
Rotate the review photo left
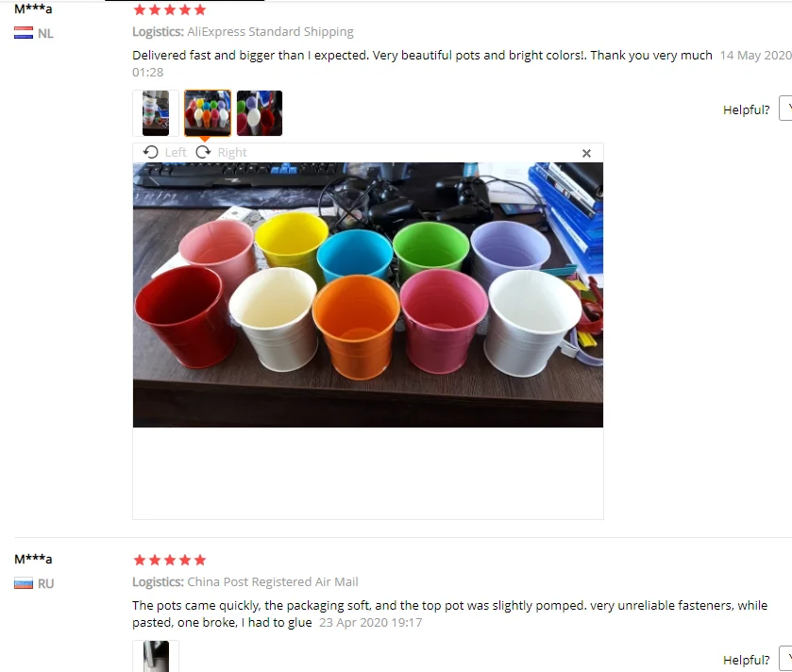(150, 152)
